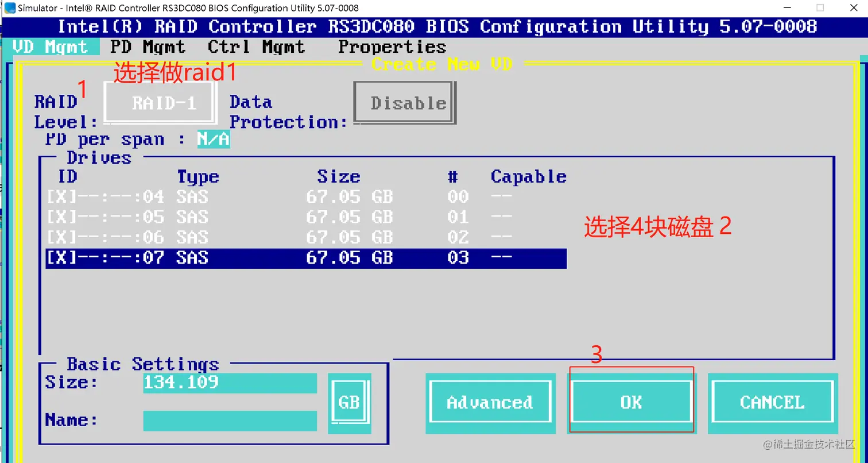Viewport: 868px width, 463px height.
Task: Click number '00' in drive :04 row
Action: pyautogui.click(x=458, y=197)
